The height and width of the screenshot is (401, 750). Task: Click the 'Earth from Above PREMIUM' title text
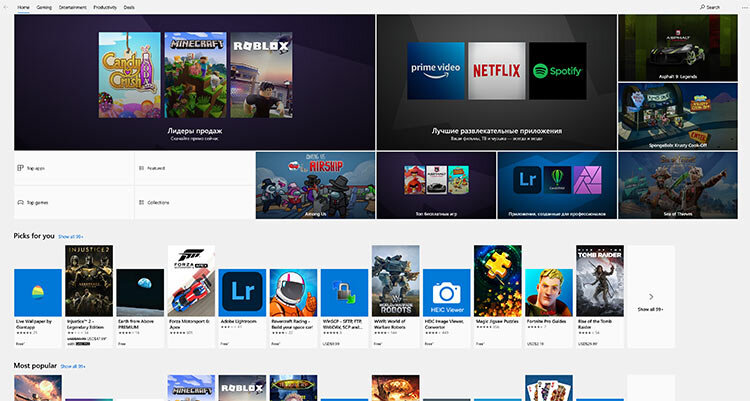136,324
